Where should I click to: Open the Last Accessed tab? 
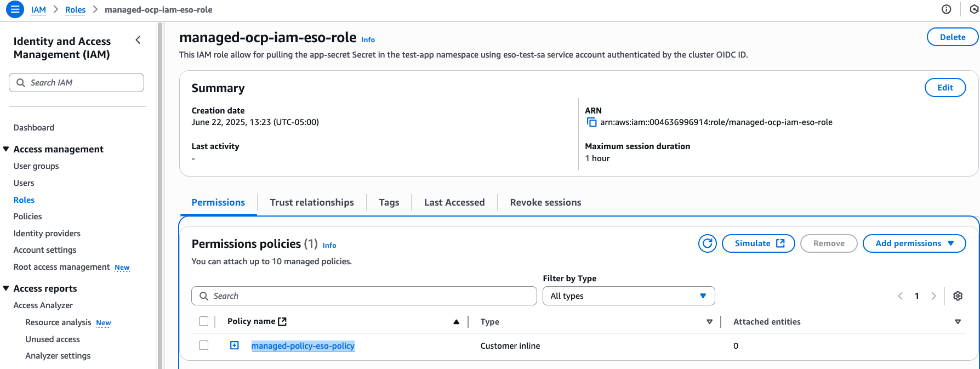(454, 202)
